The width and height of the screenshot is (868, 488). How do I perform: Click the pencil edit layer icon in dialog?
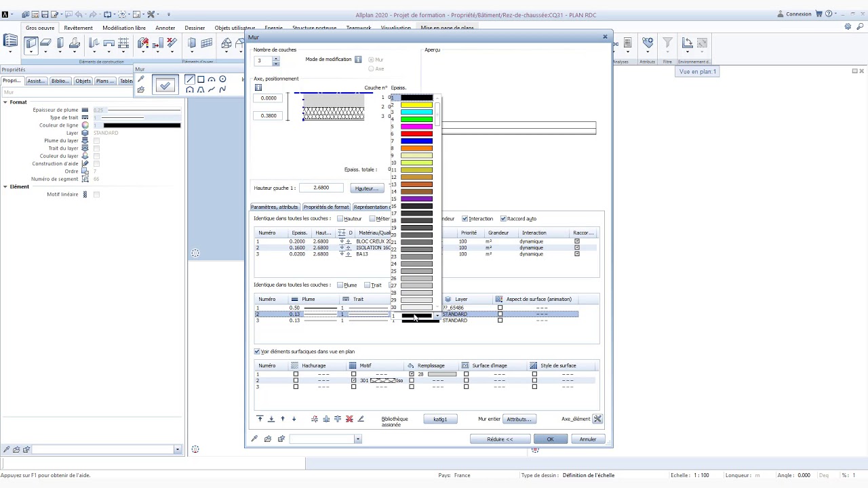tap(361, 419)
